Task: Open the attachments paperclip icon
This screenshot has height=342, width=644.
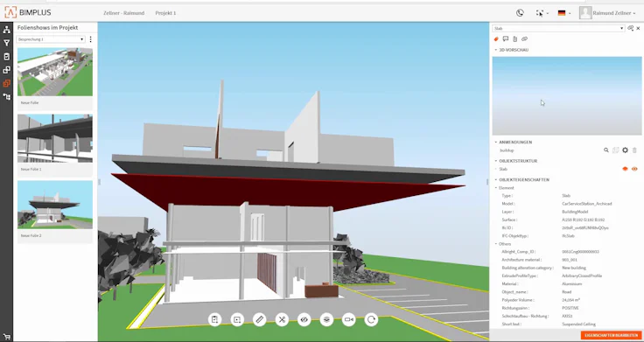Action: point(515,39)
